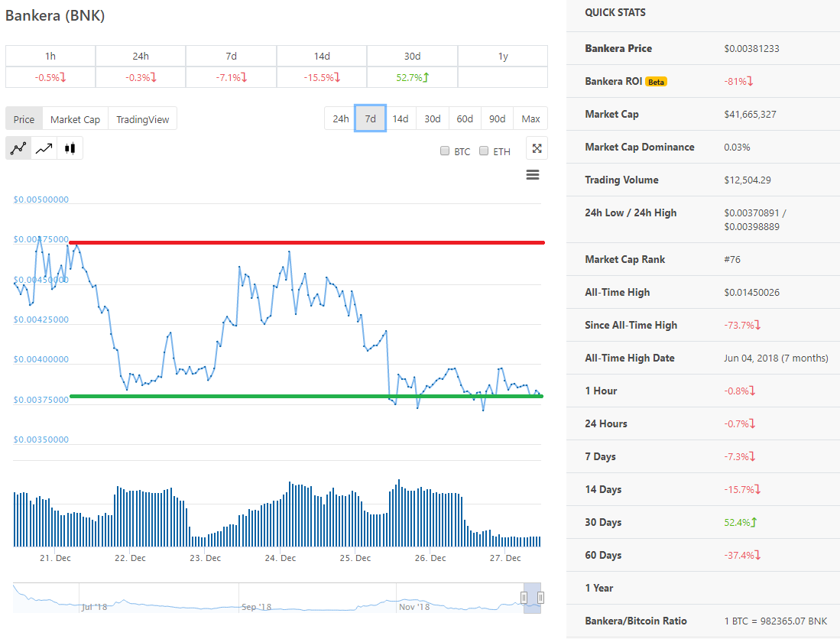
Task: Open the Price chart tab
Action: (x=24, y=119)
